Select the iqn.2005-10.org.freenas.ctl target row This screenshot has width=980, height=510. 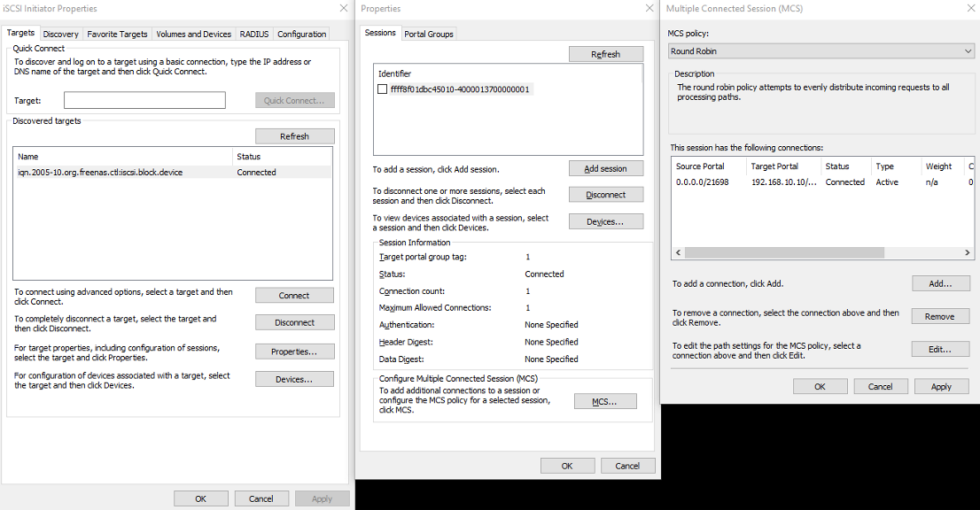point(172,173)
